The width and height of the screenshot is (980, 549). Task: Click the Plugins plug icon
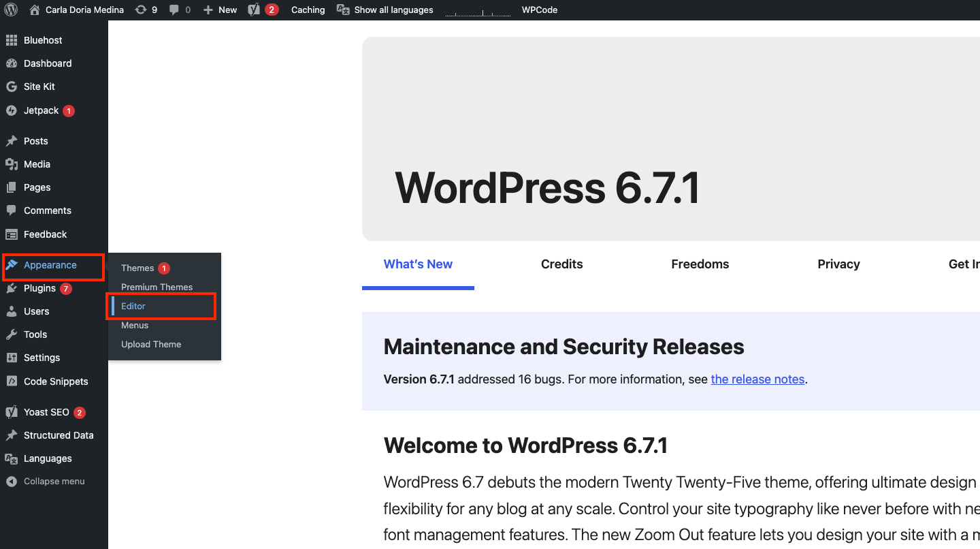(12, 288)
